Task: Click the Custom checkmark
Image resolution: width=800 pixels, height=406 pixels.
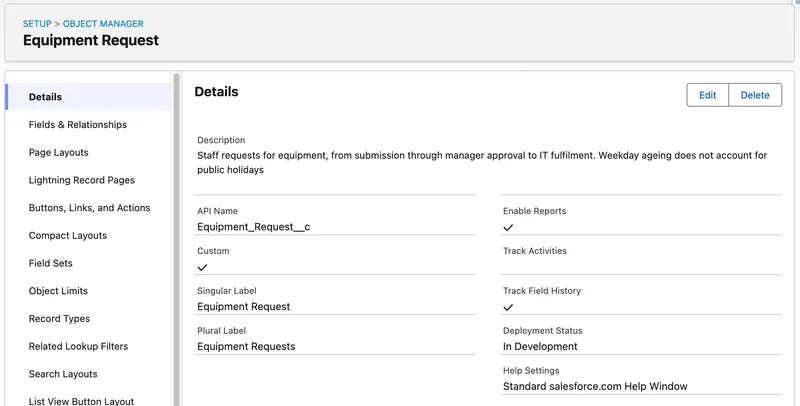Action: click(x=203, y=267)
